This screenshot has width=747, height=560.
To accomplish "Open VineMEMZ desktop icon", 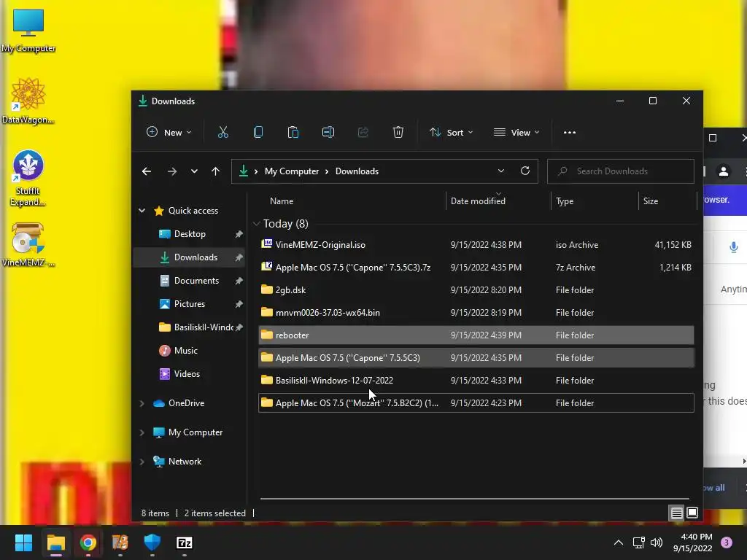I will tap(28, 245).
